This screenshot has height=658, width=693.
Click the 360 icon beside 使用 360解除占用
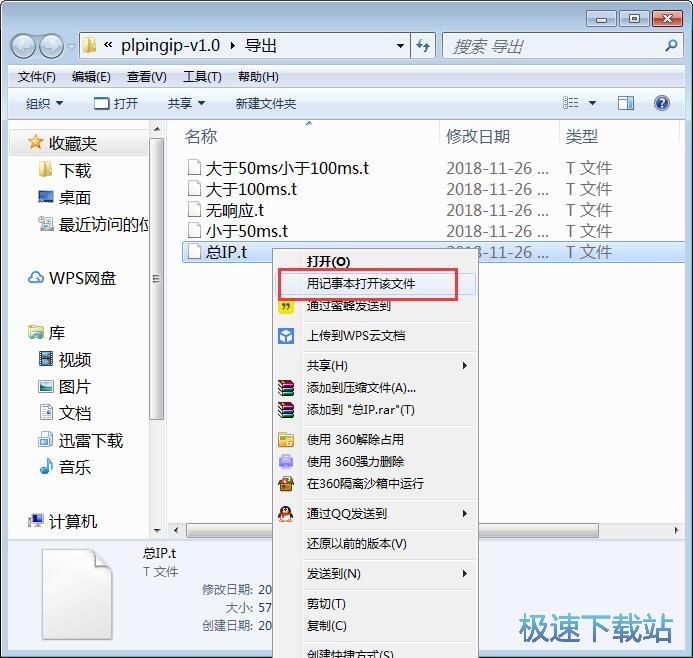point(286,440)
